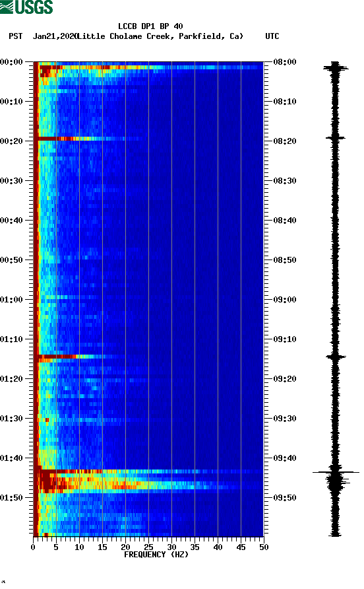Click the 08:10 UTC time label
The width and height of the screenshot is (364, 589).
click(x=285, y=102)
